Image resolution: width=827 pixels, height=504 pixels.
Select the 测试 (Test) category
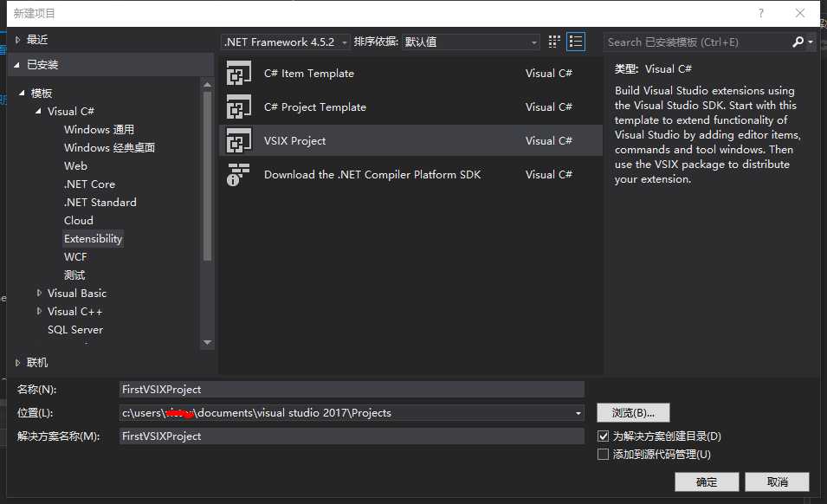point(74,275)
